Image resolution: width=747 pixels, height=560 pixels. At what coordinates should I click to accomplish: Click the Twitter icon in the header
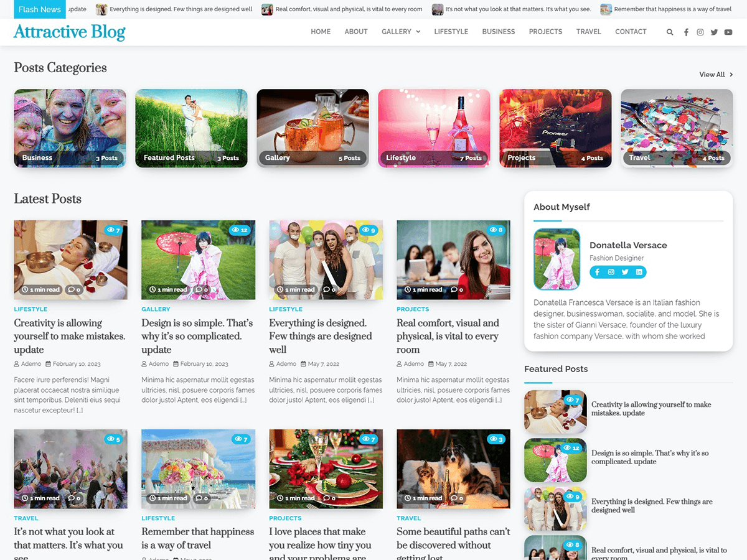pos(714,32)
